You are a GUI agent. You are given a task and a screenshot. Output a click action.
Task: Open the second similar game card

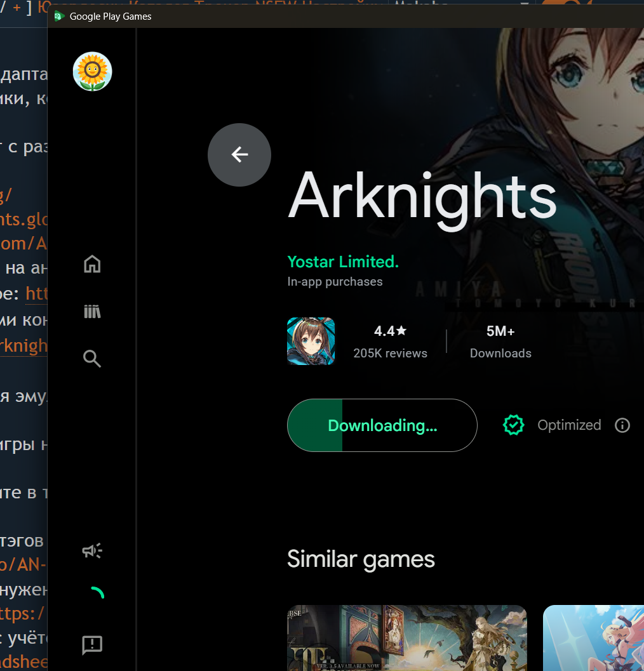[x=593, y=638]
